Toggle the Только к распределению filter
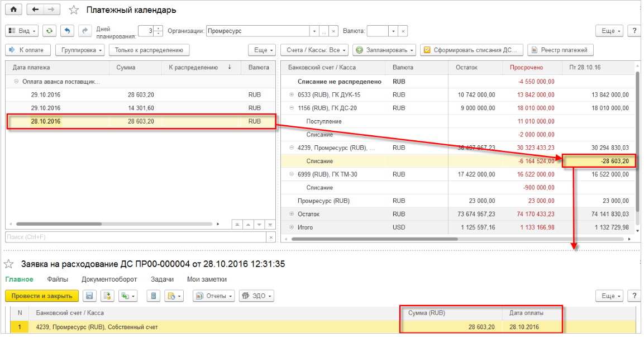 149,50
